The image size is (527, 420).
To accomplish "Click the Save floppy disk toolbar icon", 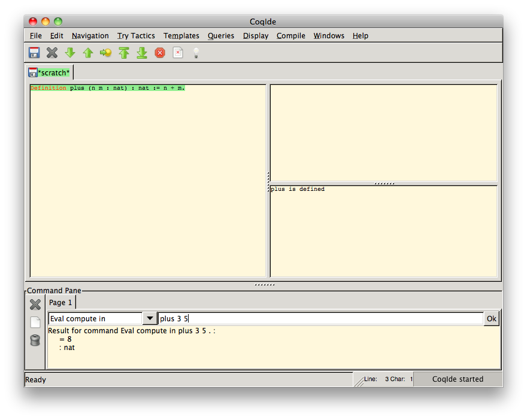I will [34, 53].
